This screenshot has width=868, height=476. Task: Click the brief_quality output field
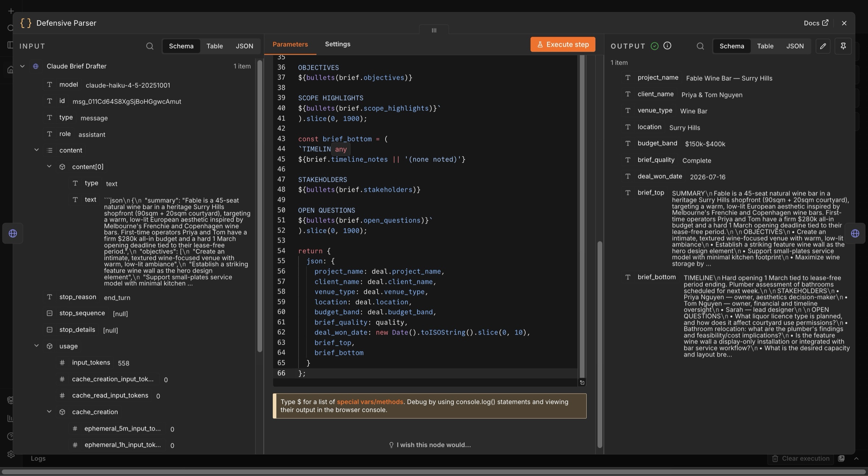[x=668, y=160]
